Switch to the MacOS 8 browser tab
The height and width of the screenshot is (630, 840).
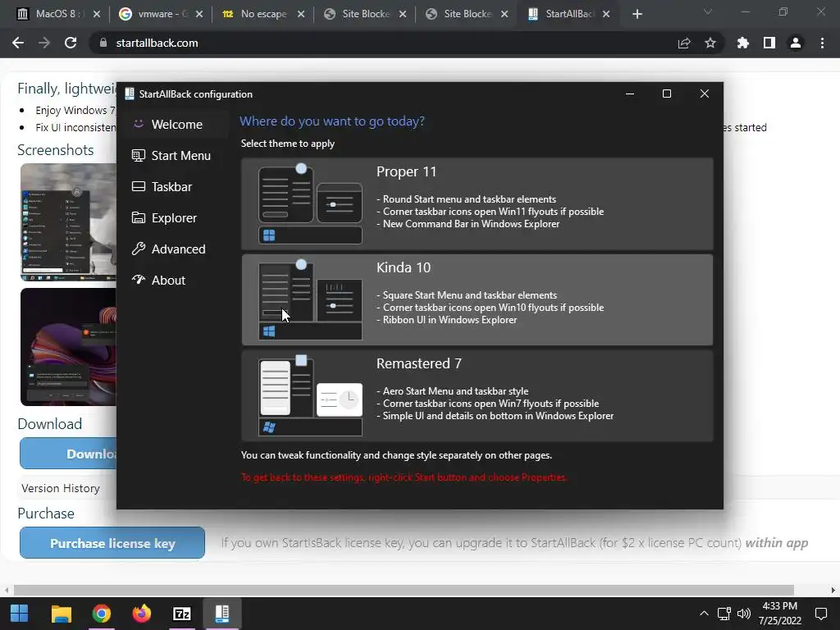58,14
